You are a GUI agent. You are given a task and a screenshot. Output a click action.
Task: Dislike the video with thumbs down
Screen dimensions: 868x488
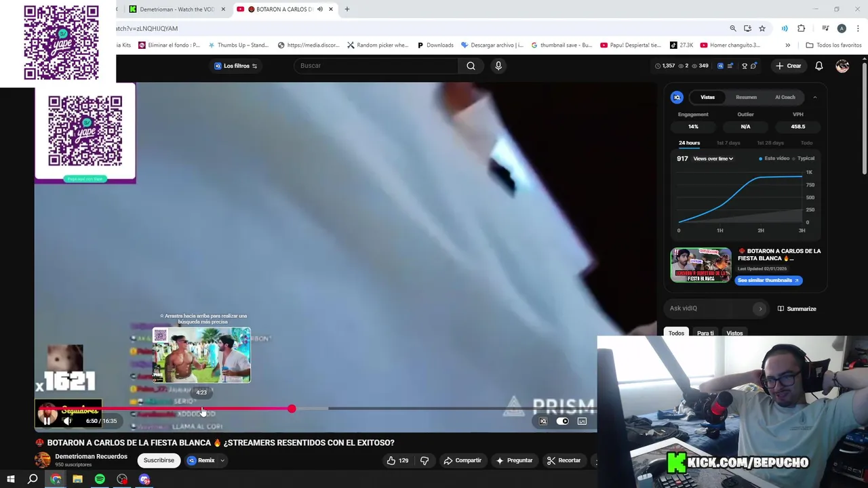point(425,460)
